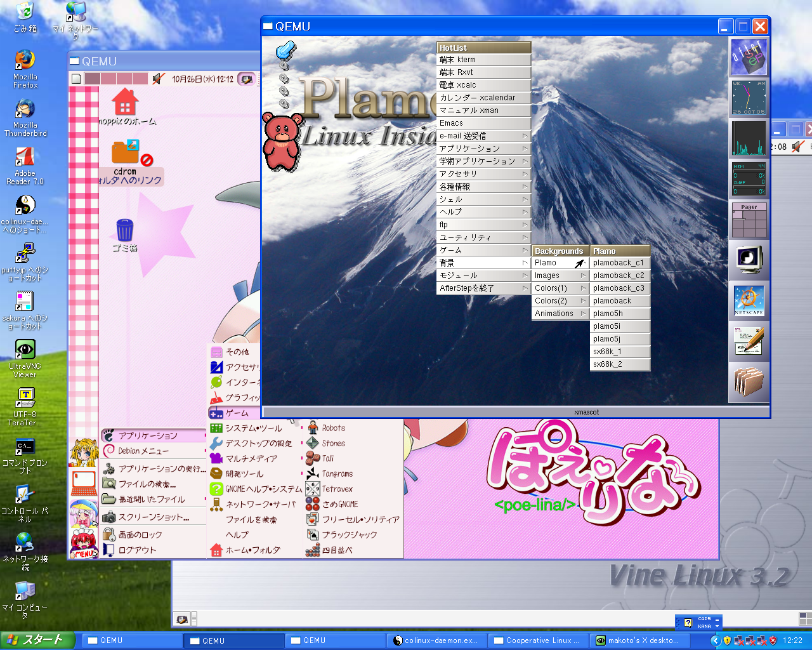Open ホーム・フォルダ menu entry
The width and height of the screenshot is (812, 650).
pos(254,550)
